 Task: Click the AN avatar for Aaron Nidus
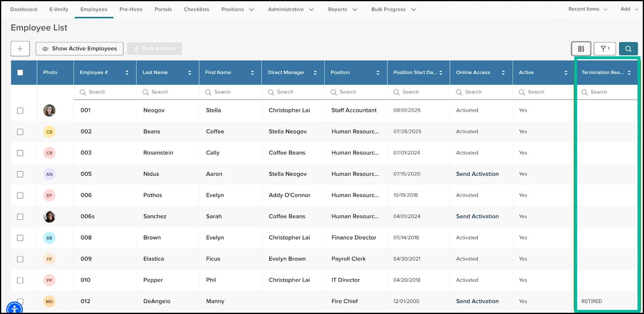[x=49, y=174]
